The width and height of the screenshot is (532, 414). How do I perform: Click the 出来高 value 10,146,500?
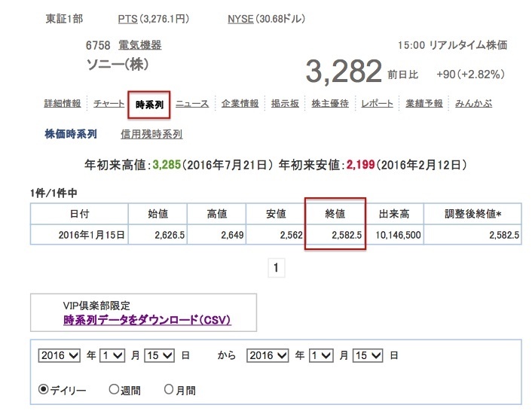[x=398, y=235]
